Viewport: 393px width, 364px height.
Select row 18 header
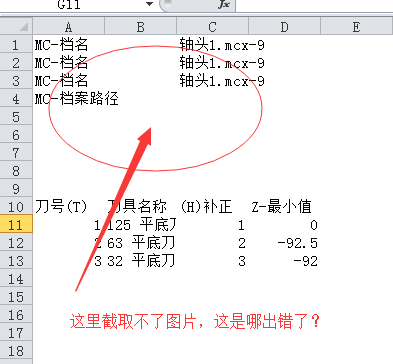click(x=16, y=351)
